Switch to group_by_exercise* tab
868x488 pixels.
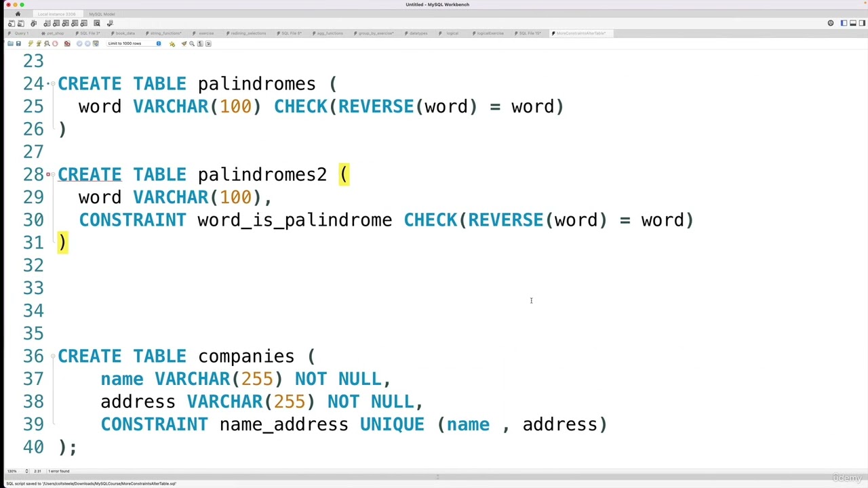(374, 33)
